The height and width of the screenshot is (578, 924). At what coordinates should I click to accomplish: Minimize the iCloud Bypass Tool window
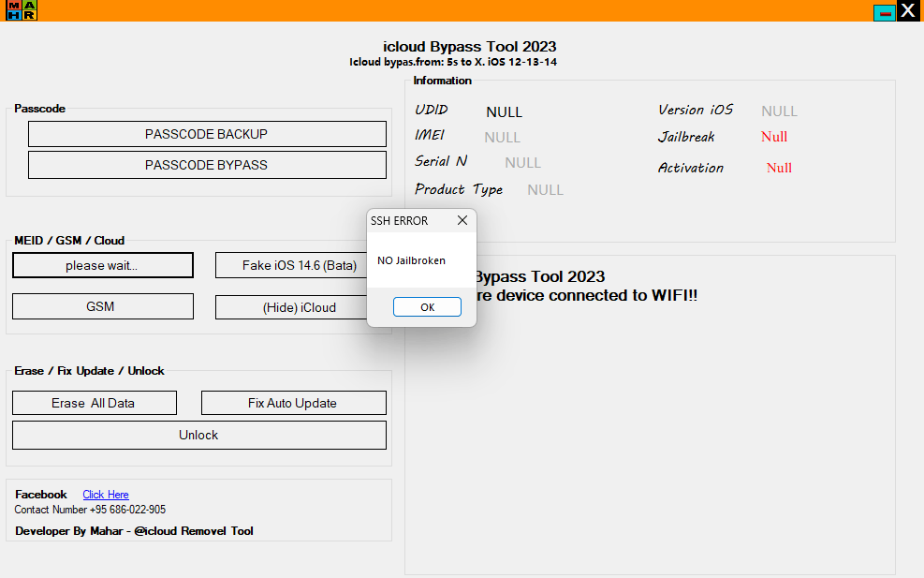coord(884,12)
